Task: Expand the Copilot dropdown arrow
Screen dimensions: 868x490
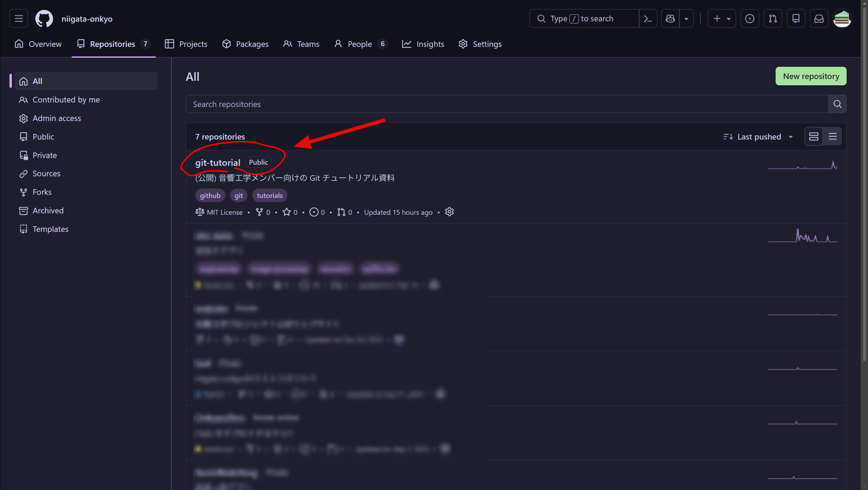Action: 686,19
